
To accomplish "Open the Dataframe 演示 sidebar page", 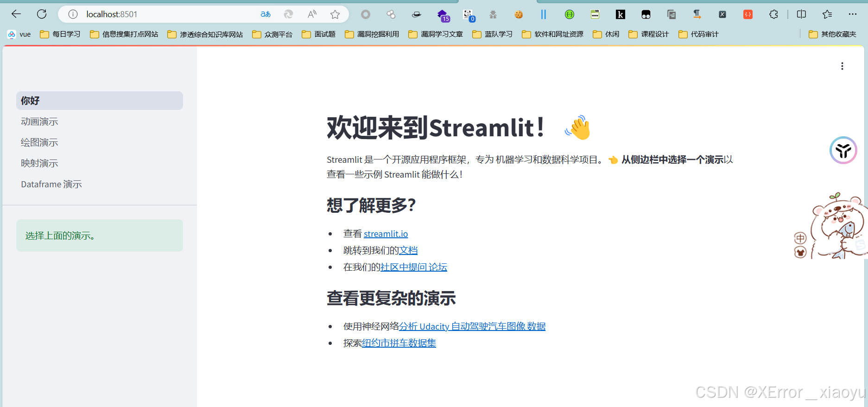I will (x=100, y=184).
